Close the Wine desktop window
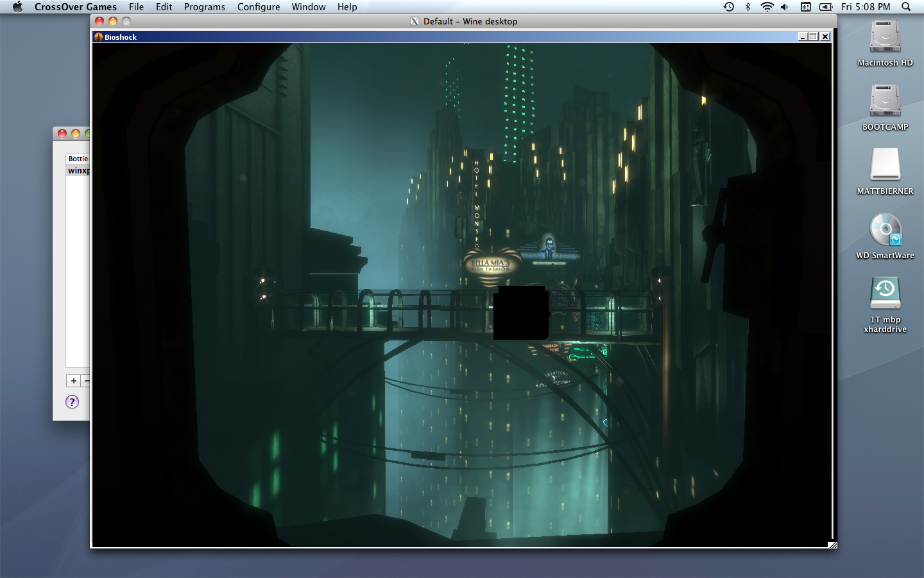Image resolution: width=924 pixels, height=578 pixels. tap(99, 21)
